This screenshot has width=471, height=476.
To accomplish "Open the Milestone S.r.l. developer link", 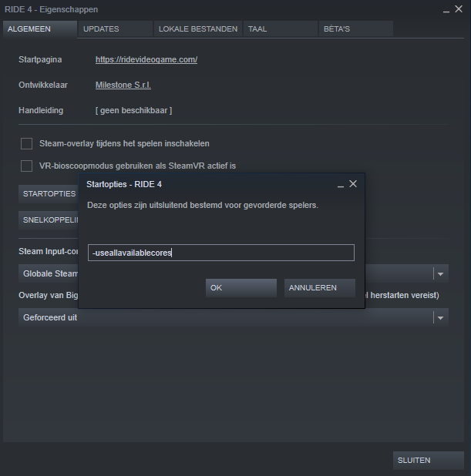I will point(123,85).
